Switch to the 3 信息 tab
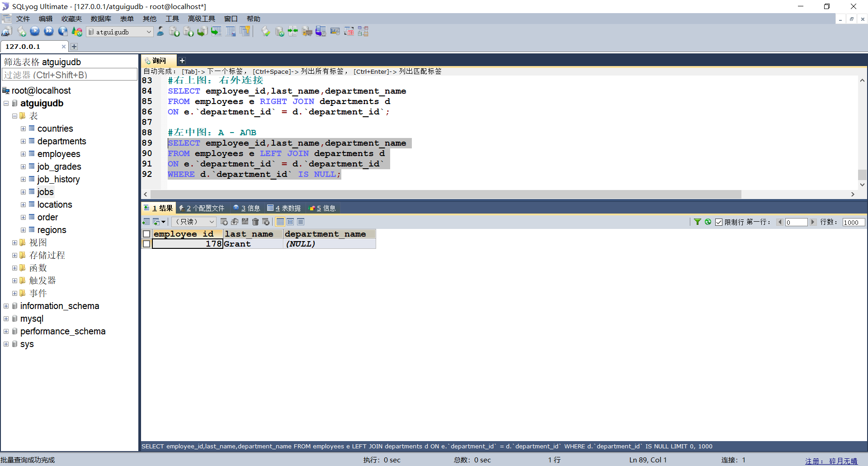Image resolution: width=868 pixels, height=466 pixels. (x=247, y=208)
